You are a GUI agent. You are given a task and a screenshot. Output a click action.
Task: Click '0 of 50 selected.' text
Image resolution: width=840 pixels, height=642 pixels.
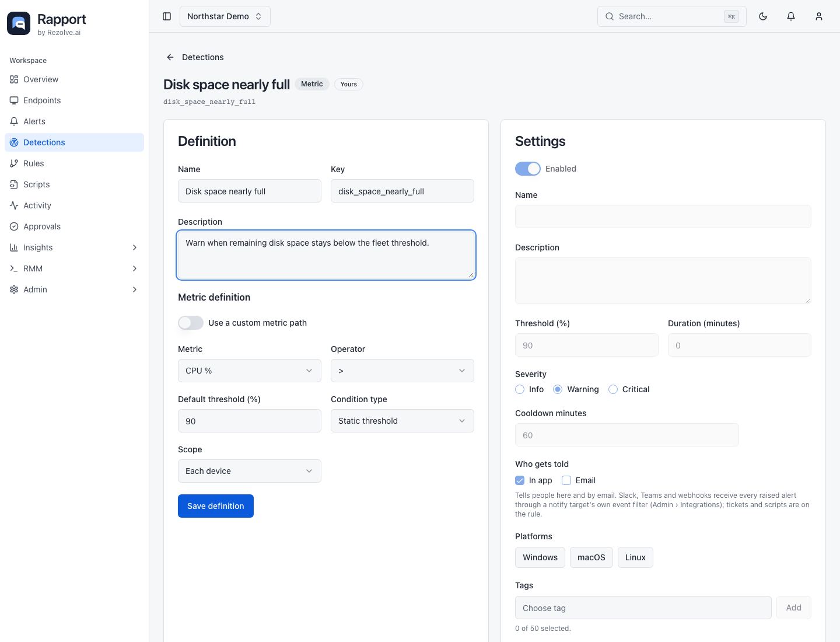543,629
